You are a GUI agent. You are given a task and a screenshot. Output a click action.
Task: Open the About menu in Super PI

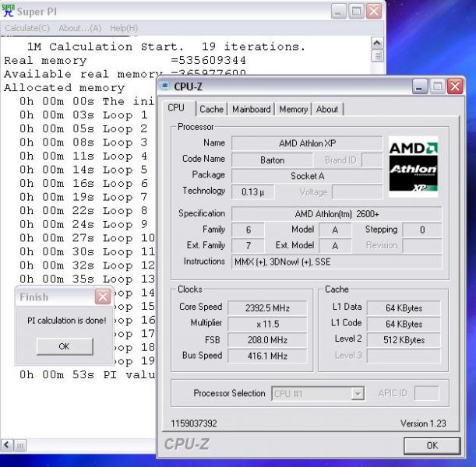[x=80, y=28]
